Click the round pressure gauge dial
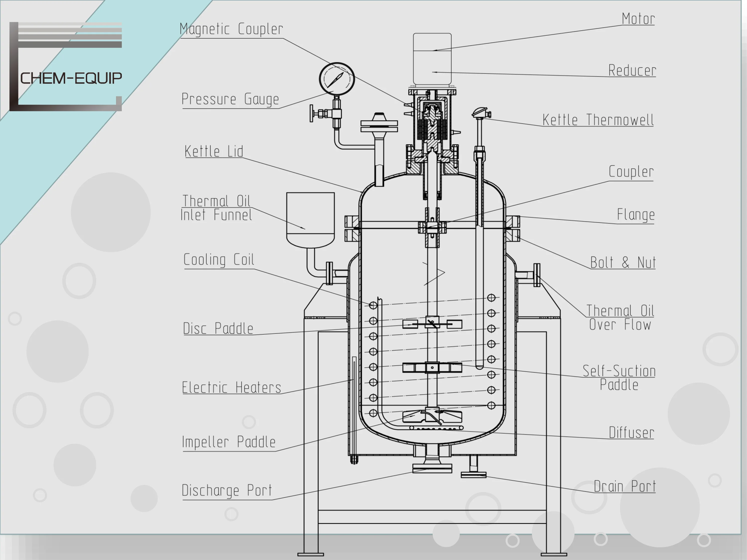747x560 pixels. (337, 79)
